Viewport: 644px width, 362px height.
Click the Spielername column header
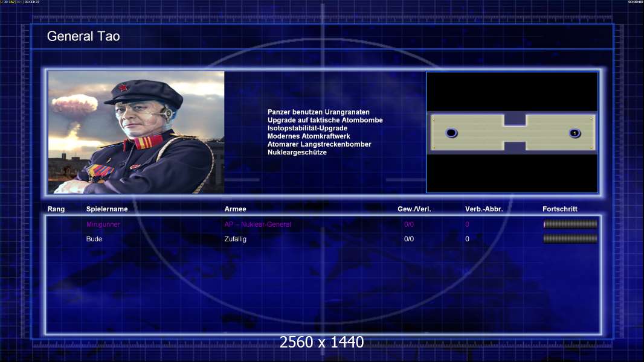(x=107, y=209)
